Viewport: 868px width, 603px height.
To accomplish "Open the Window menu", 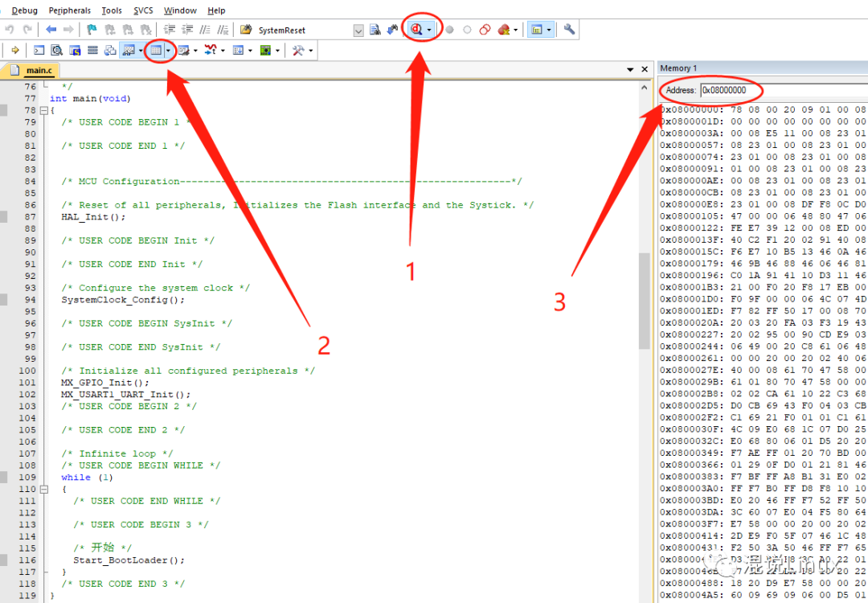I will [x=181, y=10].
